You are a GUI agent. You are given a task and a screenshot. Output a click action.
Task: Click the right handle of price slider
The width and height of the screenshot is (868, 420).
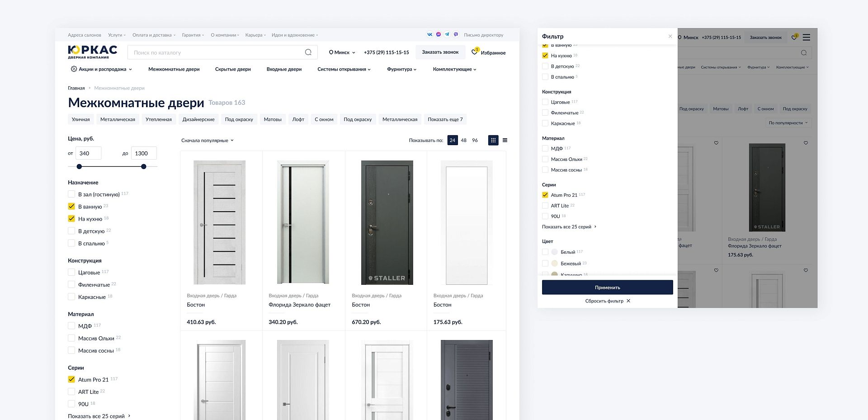click(x=144, y=167)
